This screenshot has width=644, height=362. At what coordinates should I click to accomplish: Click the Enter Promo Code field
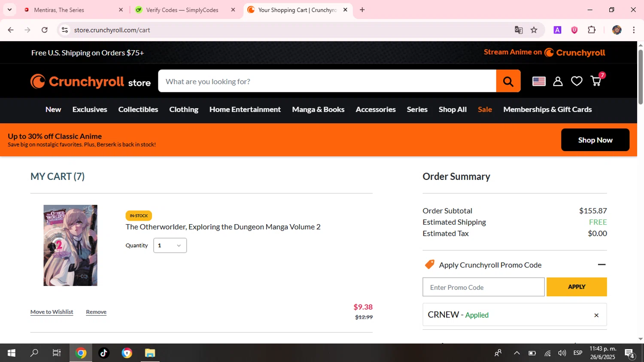[x=483, y=287]
